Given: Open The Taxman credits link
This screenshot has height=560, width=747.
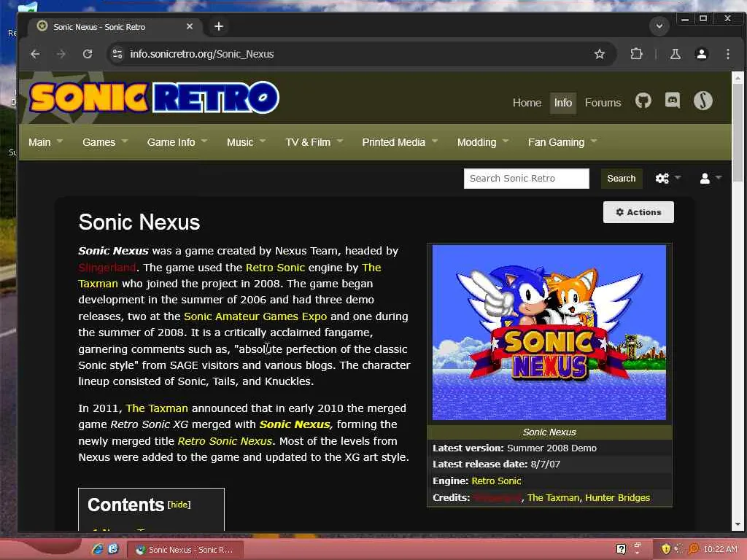Looking at the screenshot, I should coord(553,497).
